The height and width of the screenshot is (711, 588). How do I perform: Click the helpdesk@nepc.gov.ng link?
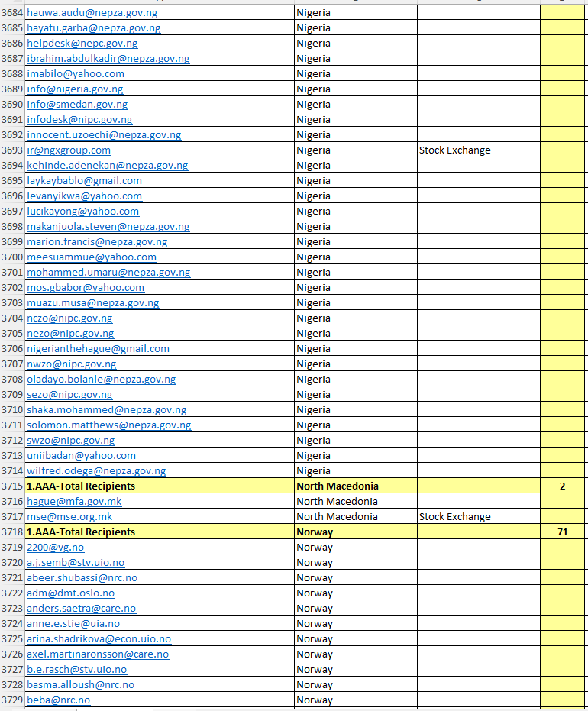(82, 43)
